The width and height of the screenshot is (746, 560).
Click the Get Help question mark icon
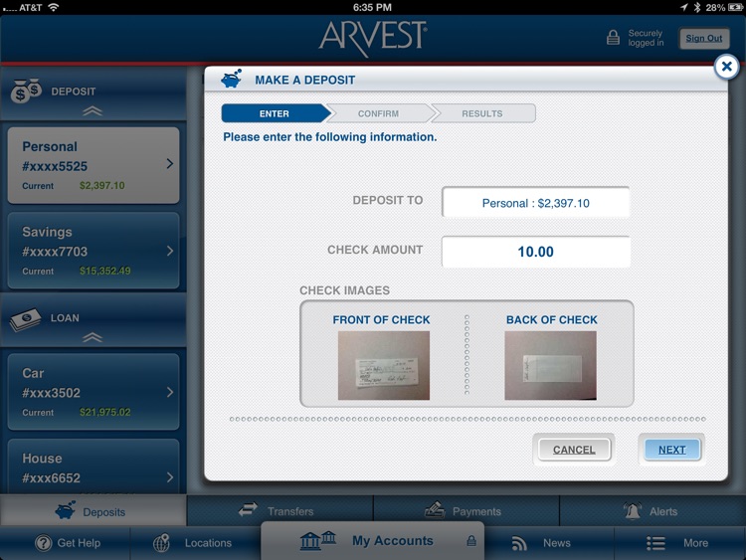44,543
